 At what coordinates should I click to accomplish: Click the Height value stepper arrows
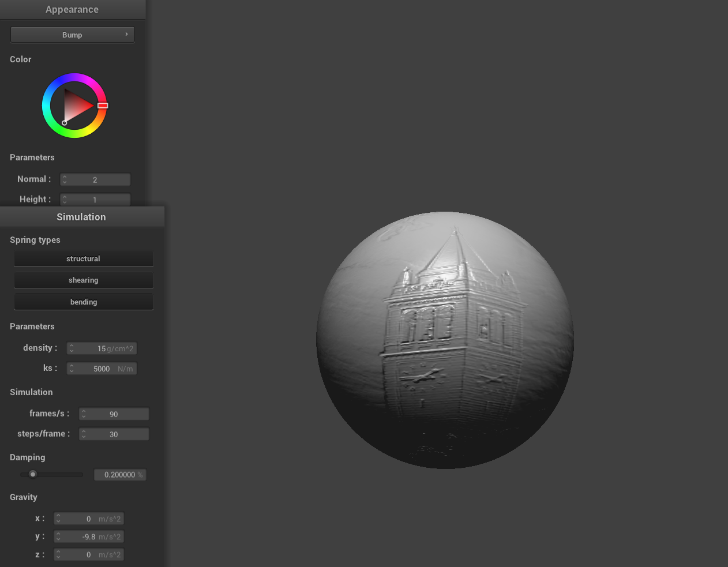click(x=65, y=200)
